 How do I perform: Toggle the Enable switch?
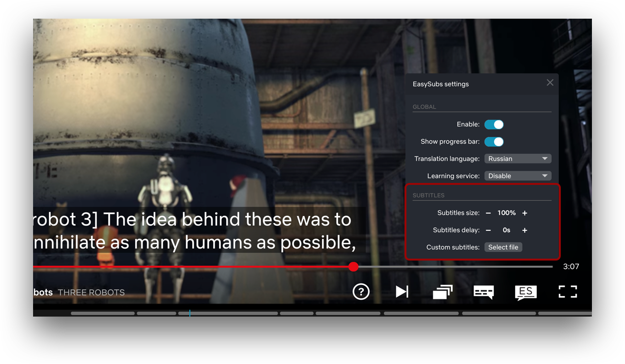click(x=494, y=125)
